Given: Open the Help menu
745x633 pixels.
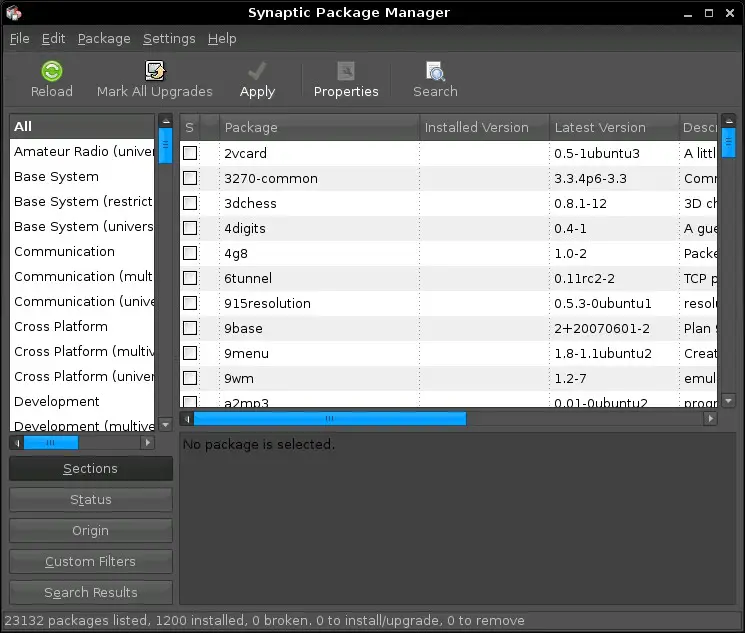Looking at the screenshot, I should coord(222,38).
